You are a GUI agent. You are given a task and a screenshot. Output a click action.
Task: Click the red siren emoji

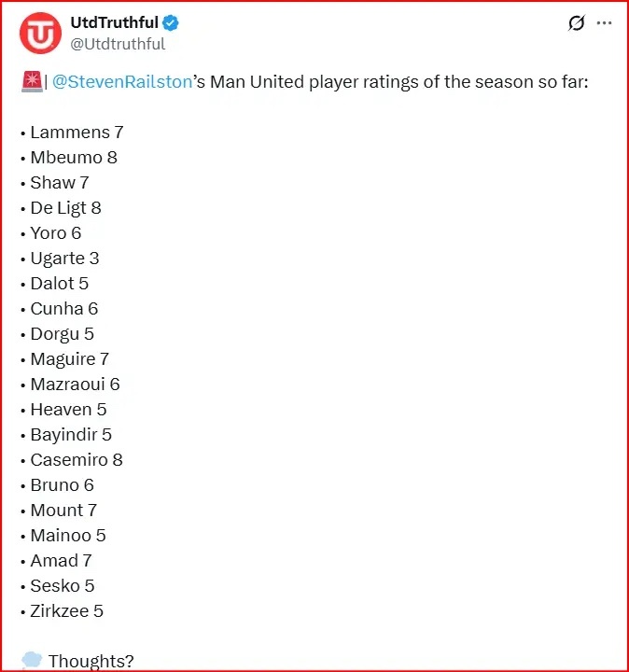(x=32, y=81)
